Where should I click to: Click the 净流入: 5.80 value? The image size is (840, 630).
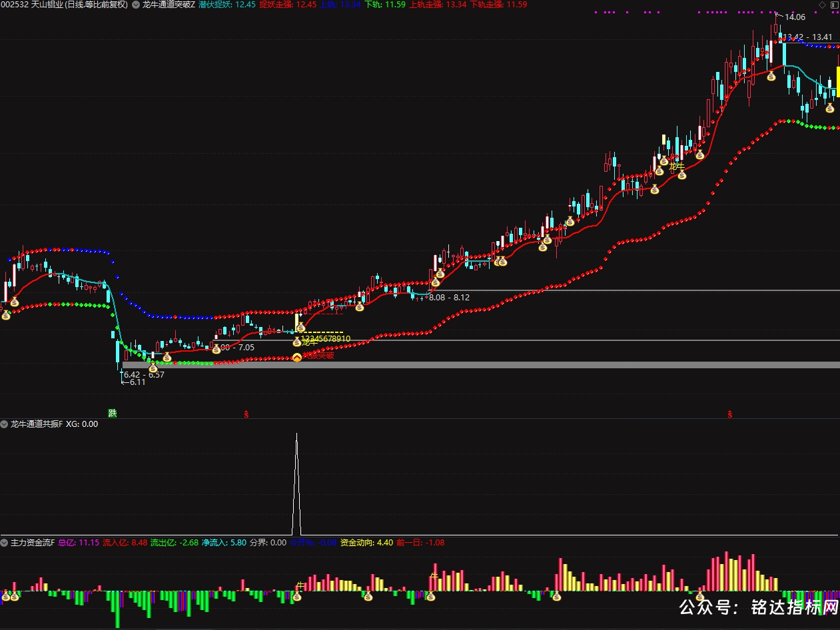click(x=224, y=543)
